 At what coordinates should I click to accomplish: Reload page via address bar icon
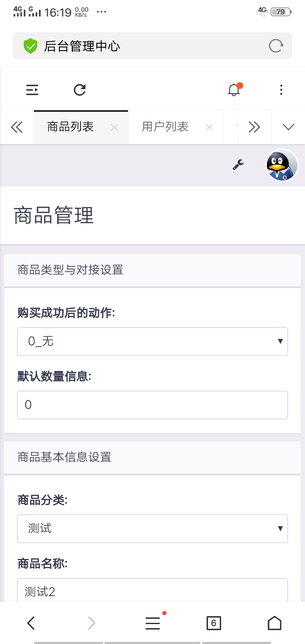276,46
